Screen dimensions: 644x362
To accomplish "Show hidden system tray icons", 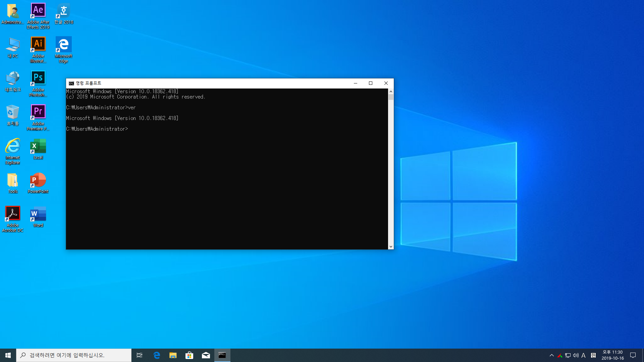I will (552, 355).
